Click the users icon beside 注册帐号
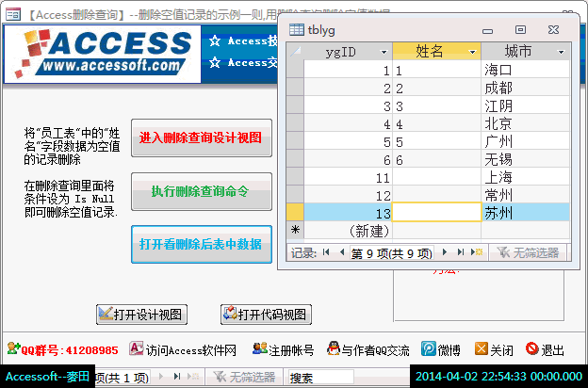The height and width of the screenshot is (388, 588). 259,348
